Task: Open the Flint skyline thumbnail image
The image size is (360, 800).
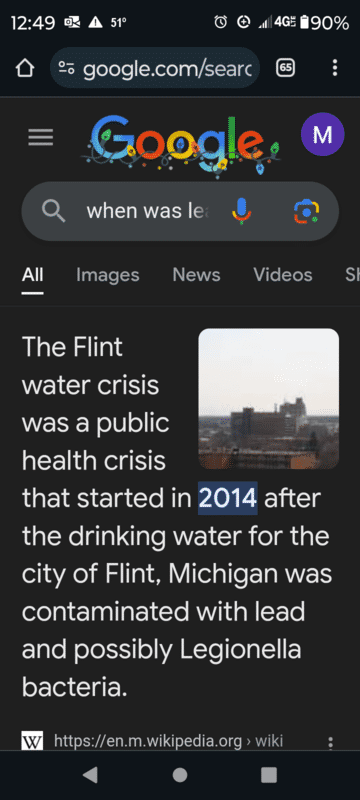Action: click(269, 398)
